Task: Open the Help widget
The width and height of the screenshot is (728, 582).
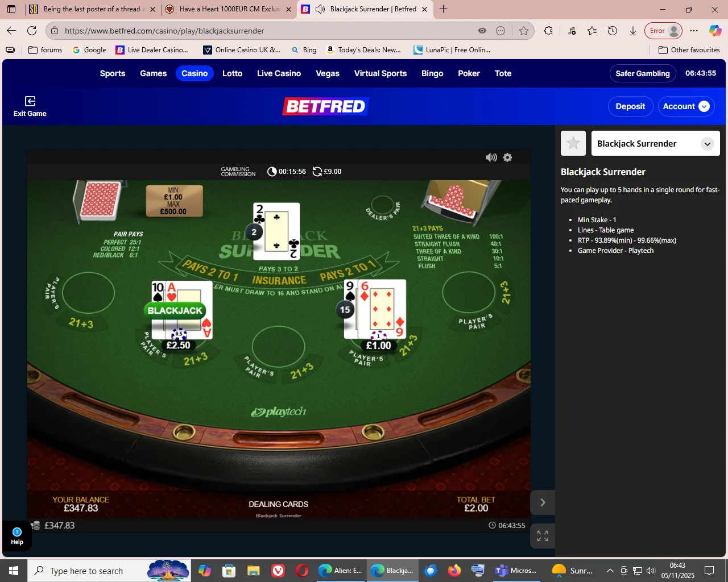Action: pos(17,536)
